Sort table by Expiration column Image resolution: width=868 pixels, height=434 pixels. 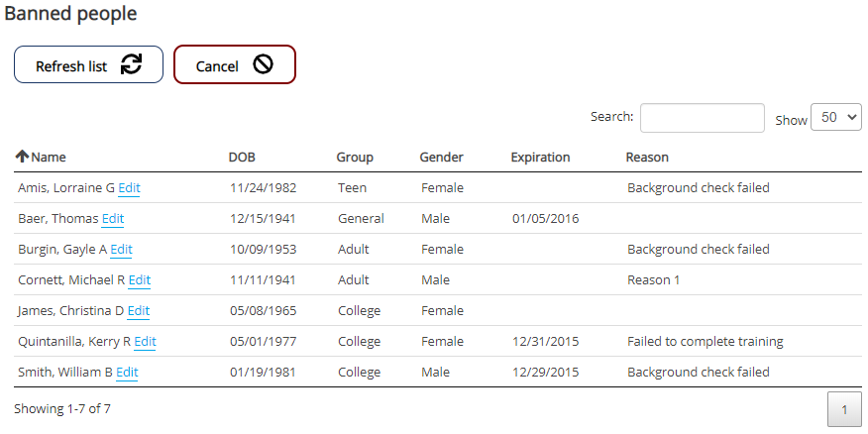click(x=540, y=157)
